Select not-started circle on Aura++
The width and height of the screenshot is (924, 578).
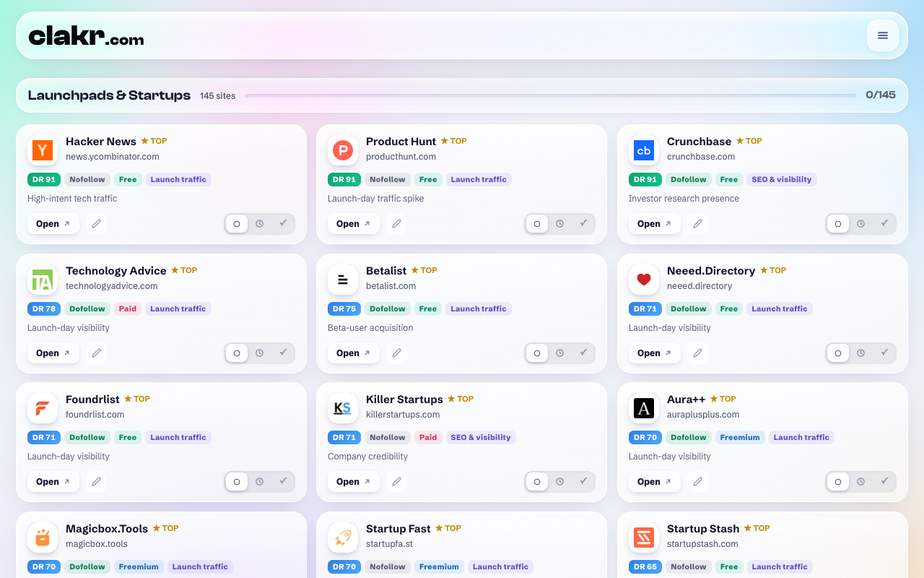tap(838, 482)
